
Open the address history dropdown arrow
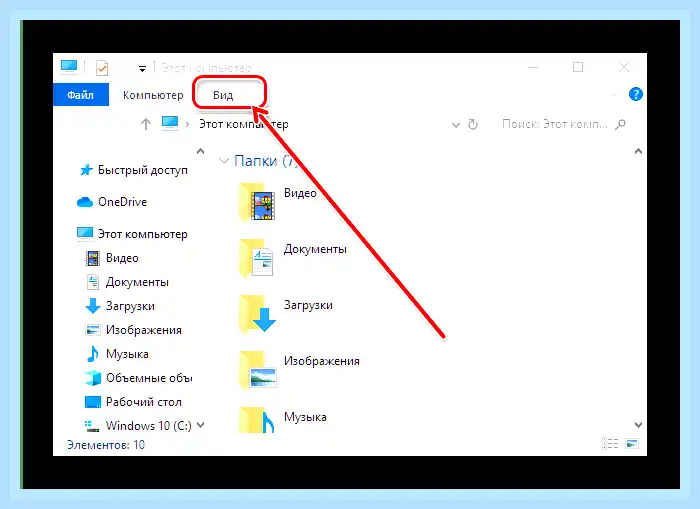455,125
